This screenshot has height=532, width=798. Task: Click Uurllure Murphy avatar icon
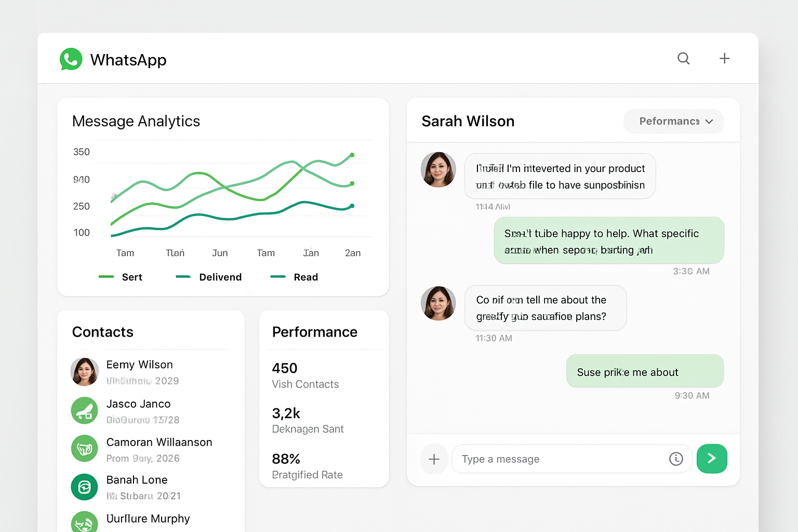[85, 523]
